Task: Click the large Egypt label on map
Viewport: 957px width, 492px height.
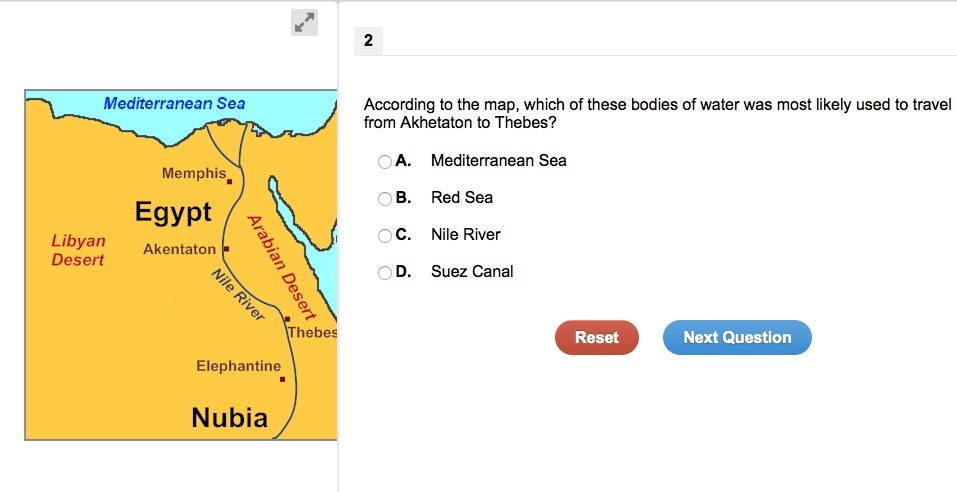Action: pyautogui.click(x=173, y=212)
